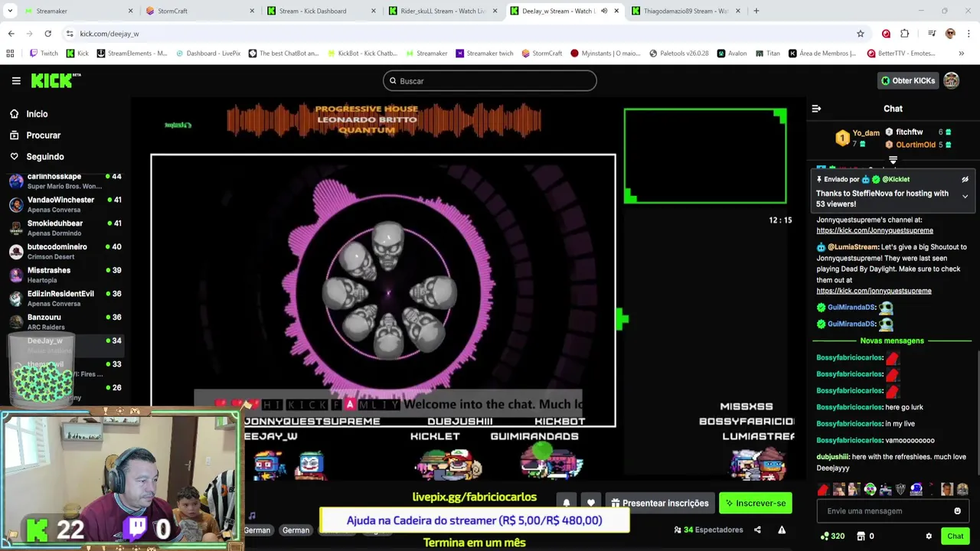Click the report warning triangle icon
Screen dimensions: 980x551
pyautogui.click(x=782, y=530)
